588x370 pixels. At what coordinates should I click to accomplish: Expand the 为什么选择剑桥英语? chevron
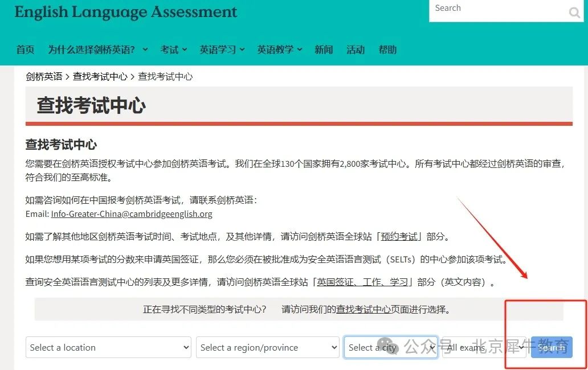(145, 50)
